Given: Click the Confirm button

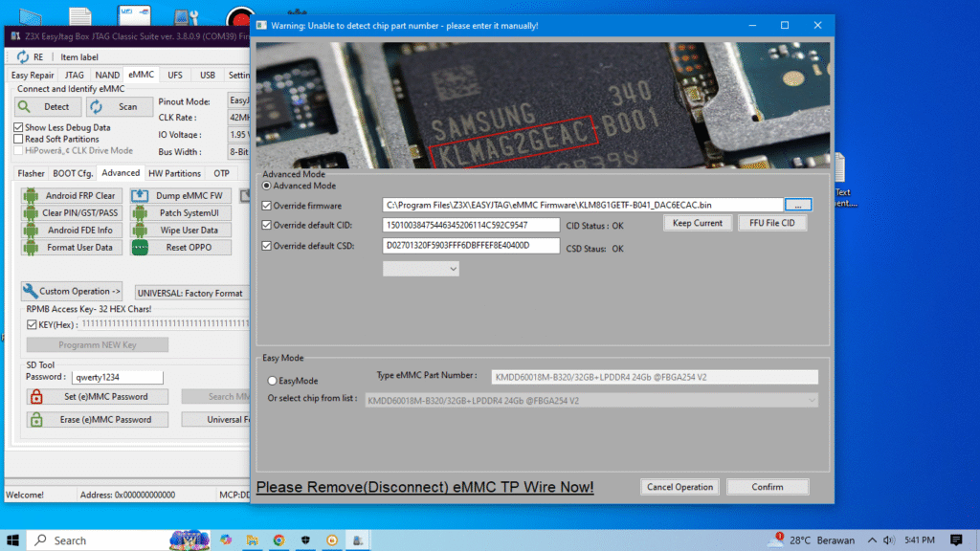Looking at the screenshot, I should [x=768, y=487].
